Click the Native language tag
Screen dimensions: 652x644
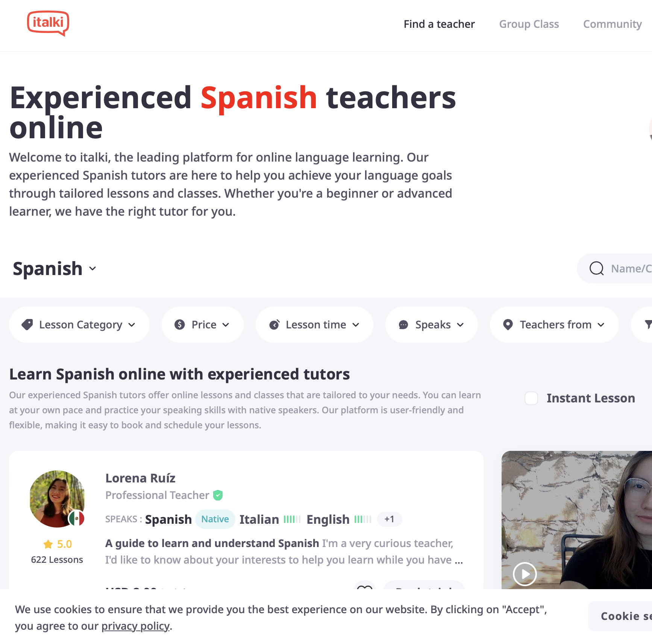[x=215, y=519]
